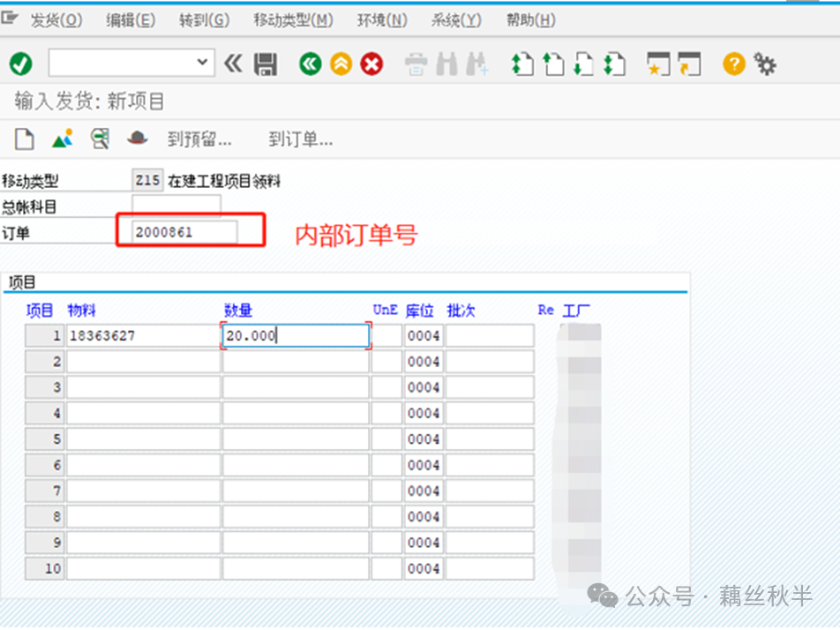Click the 移动类型 field showing Z15
Screen dimensions: 840x630
(147, 180)
